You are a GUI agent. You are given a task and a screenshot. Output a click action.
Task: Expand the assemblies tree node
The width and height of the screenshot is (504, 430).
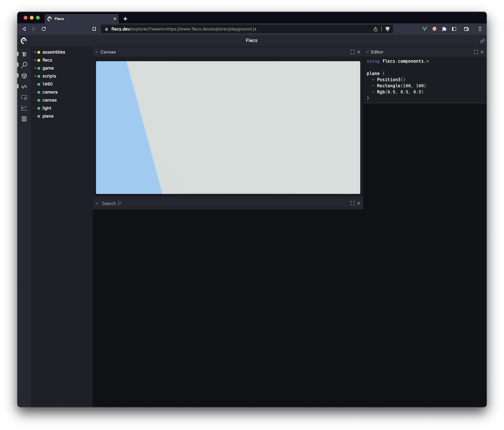click(35, 52)
